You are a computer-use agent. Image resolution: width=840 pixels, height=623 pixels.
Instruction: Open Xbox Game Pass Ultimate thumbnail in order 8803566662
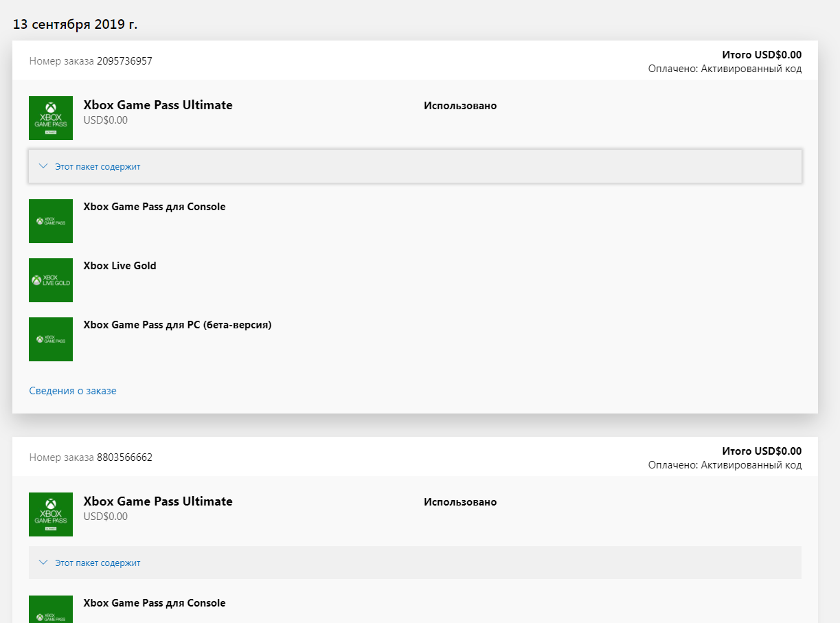coord(51,514)
